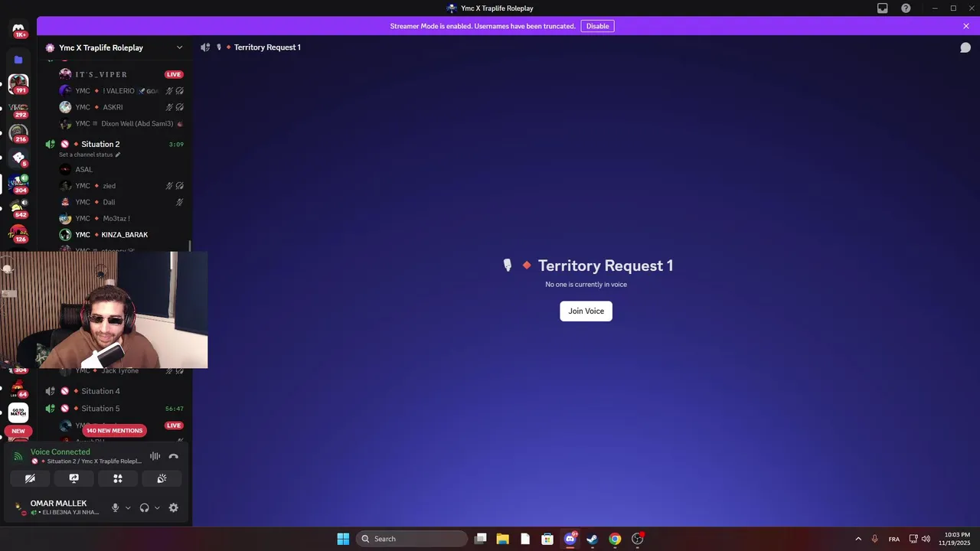Open server icon with 64 badge

18,388
